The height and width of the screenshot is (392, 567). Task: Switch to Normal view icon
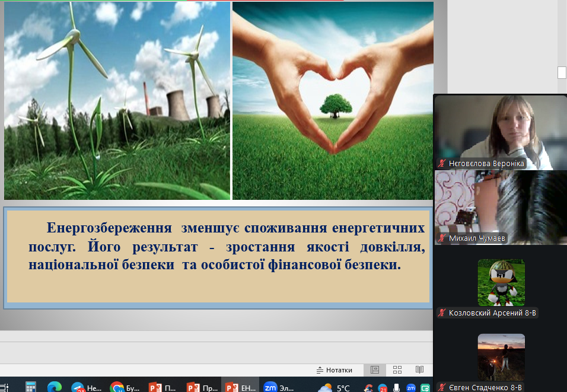tap(375, 369)
